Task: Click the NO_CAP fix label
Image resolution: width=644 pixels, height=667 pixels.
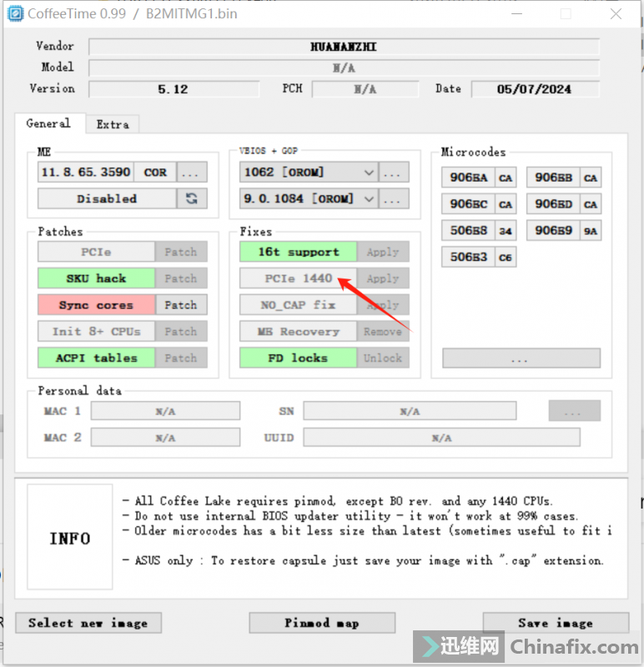Action: pos(299,305)
